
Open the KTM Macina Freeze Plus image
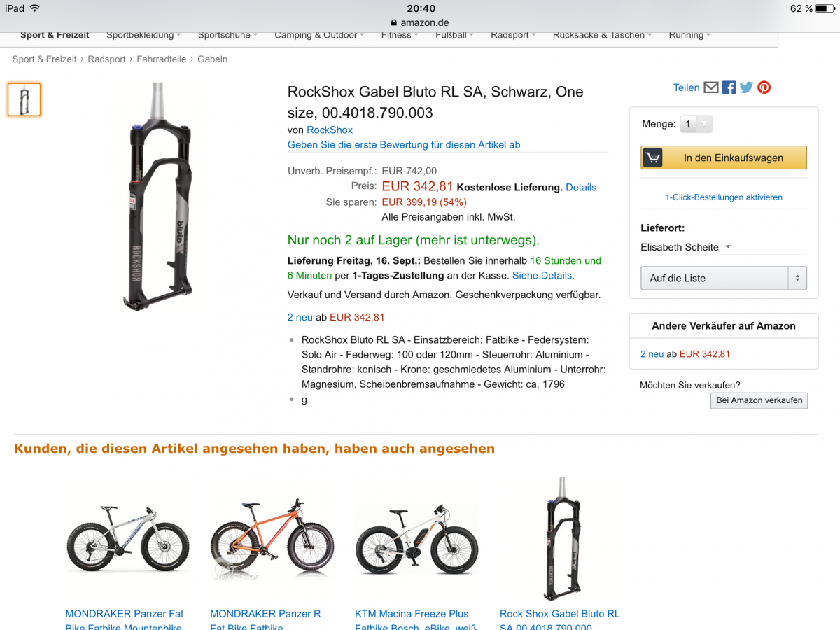[x=417, y=540]
